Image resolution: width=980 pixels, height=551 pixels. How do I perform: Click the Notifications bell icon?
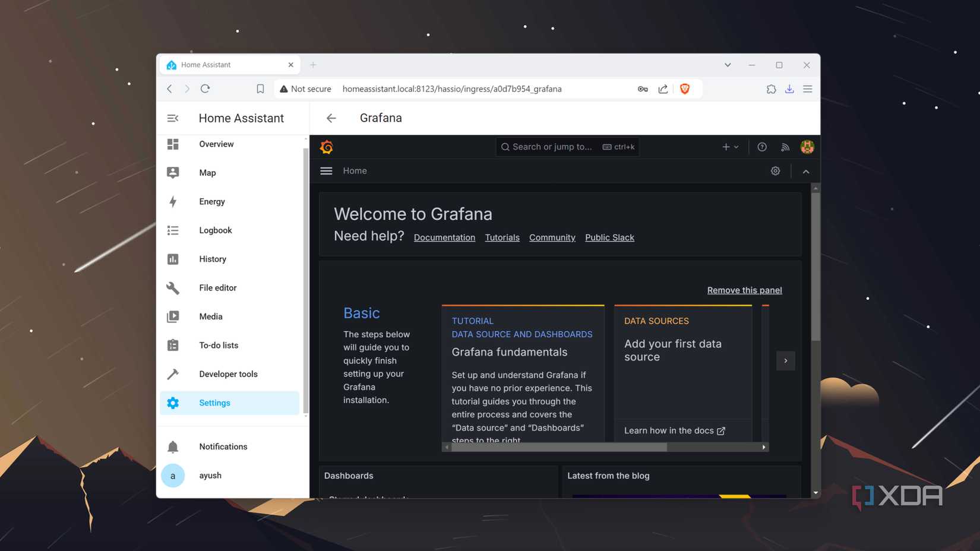173,446
